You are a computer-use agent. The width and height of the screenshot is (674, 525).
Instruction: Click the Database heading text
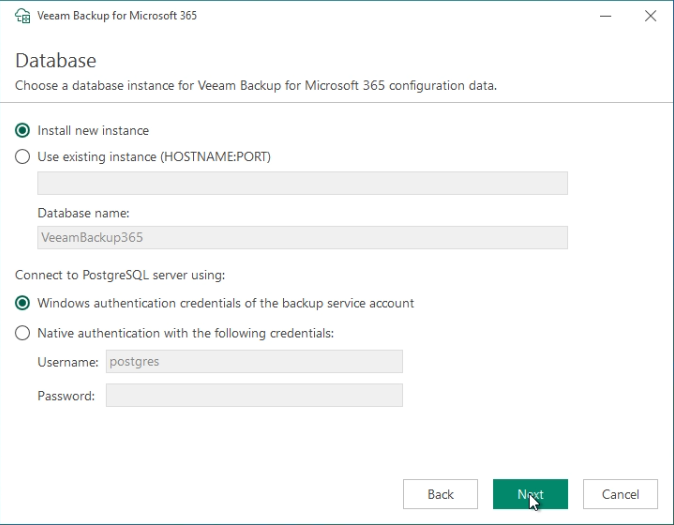click(56, 61)
